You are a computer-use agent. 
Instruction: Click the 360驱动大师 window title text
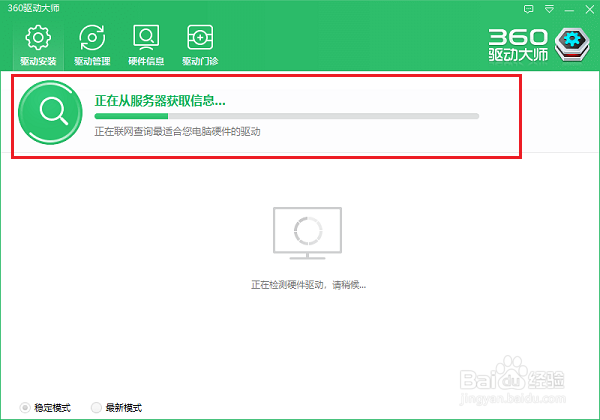(x=34, y=8)
